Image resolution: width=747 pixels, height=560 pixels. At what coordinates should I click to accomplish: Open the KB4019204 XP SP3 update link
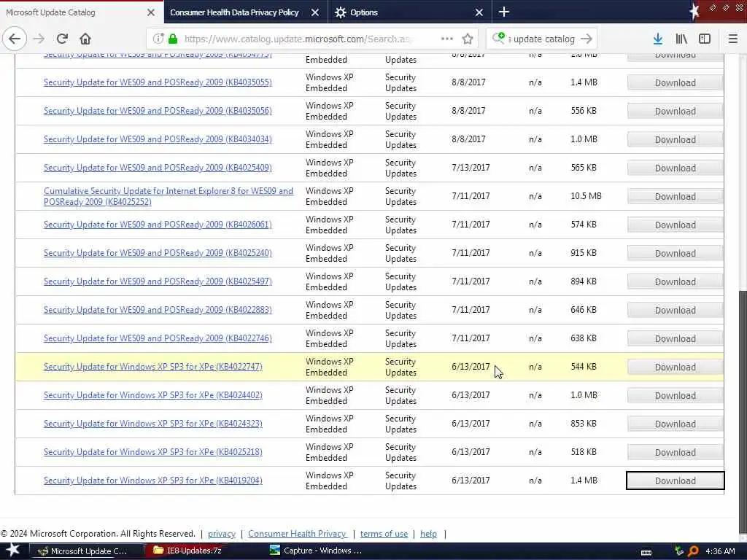(x=153, y=481)
